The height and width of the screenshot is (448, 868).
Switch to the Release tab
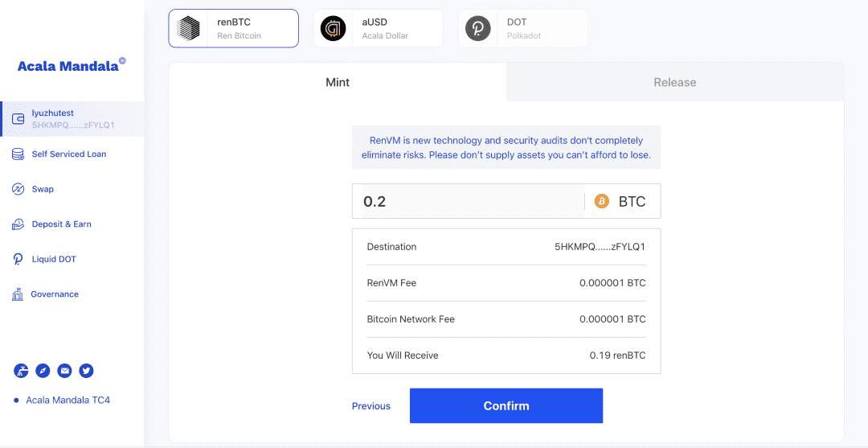675,83
